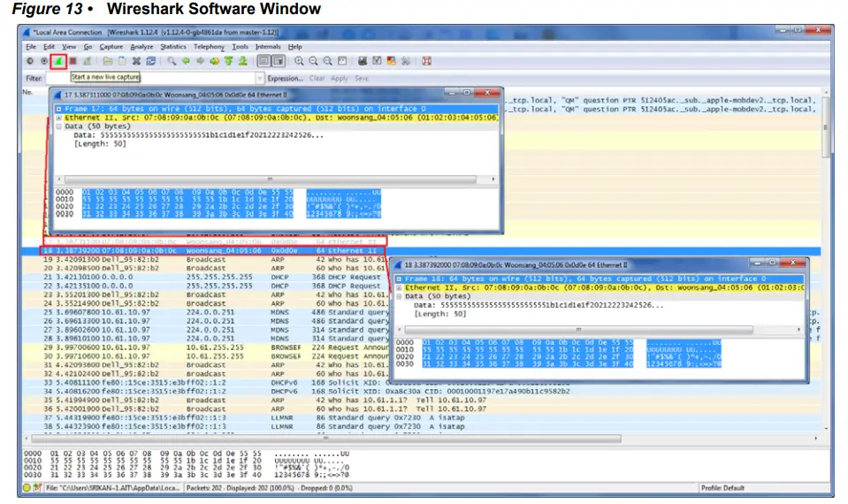848x504 pixels.
Task: Open the help lifebuoy icon
Action: click(427, 61)
